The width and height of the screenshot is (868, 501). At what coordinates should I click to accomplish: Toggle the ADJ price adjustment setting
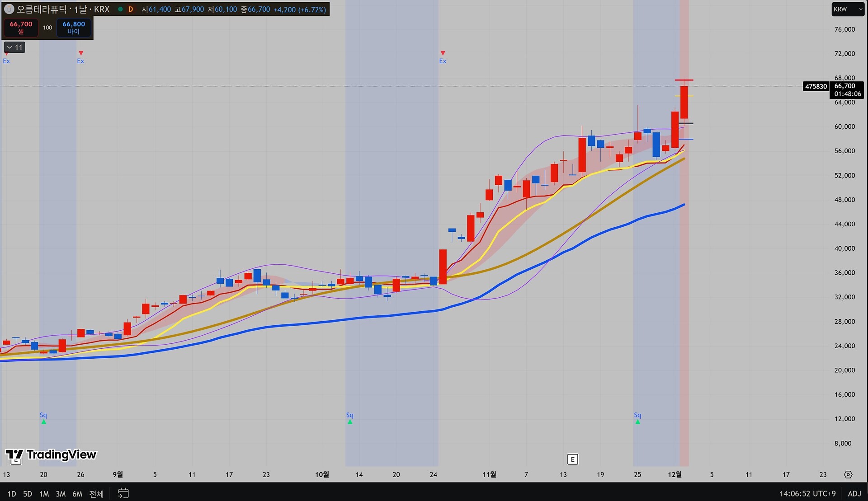[x=854, y=493]
